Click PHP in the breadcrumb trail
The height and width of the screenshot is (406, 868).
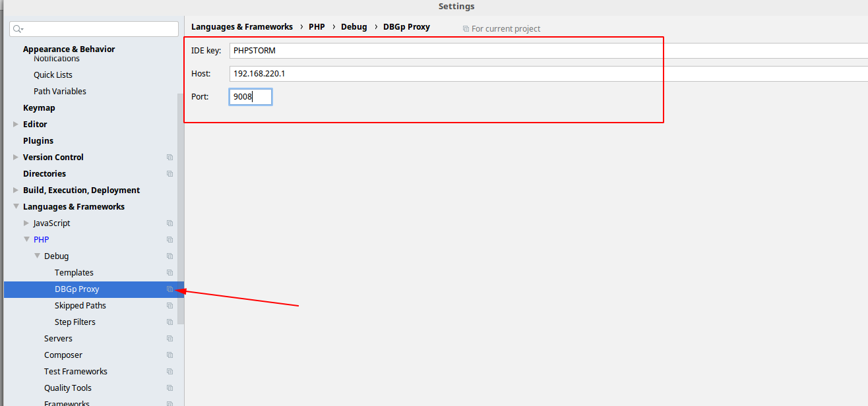[317, 26]
